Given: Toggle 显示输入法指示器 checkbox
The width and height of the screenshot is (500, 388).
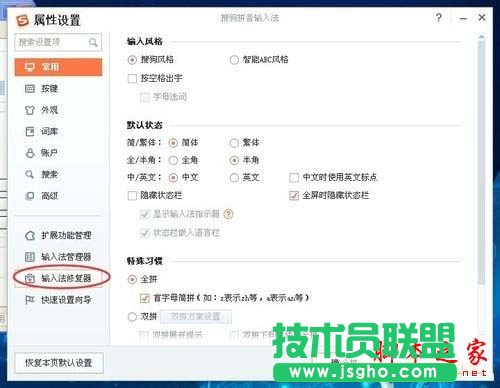Looking at the screenshot, I should (x=144, y=214).
